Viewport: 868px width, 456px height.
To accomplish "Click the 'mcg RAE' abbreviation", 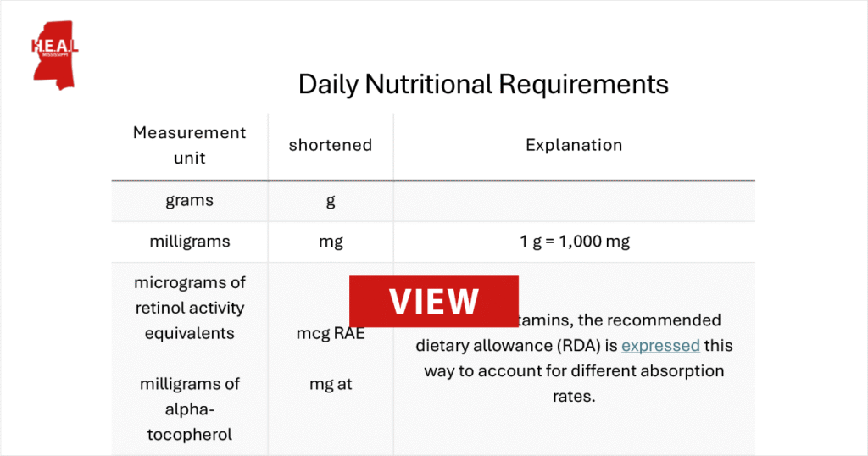I will [x=331, y=333].
